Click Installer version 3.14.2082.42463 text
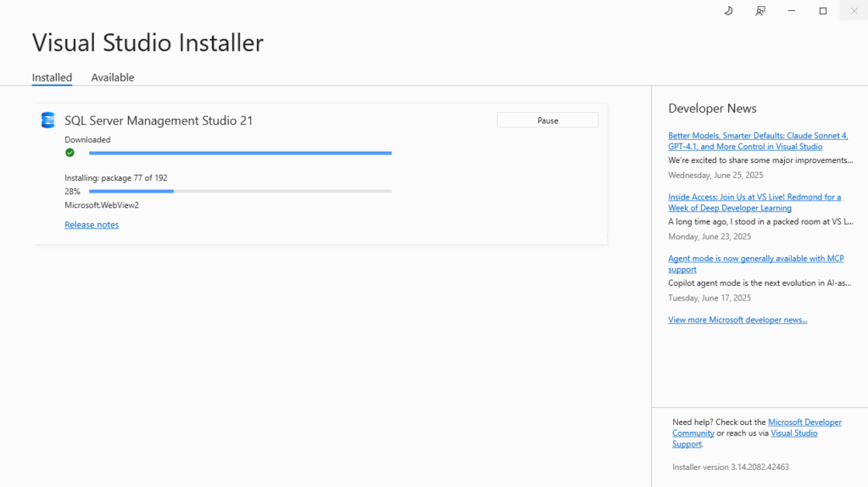The image size is (868, 487). (x=730, y=467)
